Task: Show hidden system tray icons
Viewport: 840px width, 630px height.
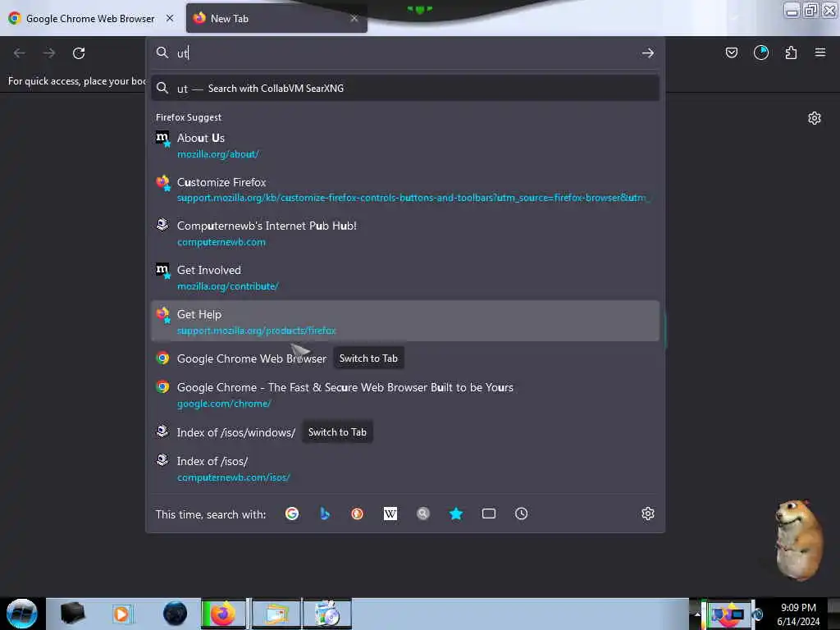Action: tap(697, 614)
